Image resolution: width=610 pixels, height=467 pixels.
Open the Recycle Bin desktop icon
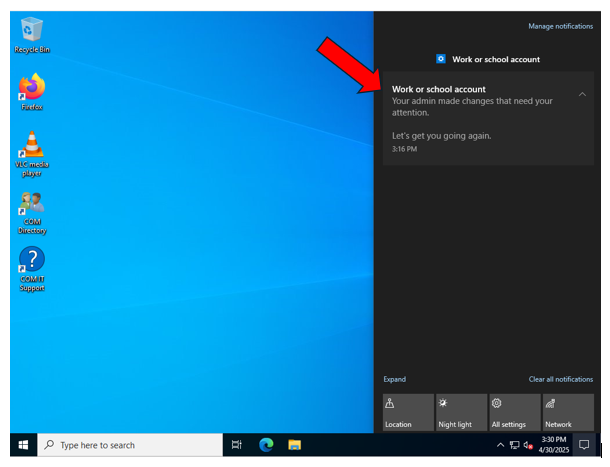click(x=32, y=35)
